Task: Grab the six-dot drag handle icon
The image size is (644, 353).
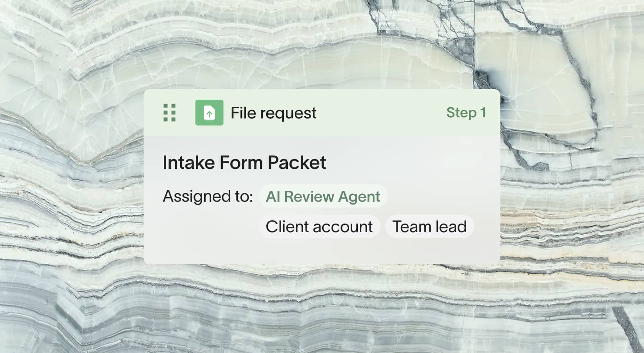Action: click(169, 113)
